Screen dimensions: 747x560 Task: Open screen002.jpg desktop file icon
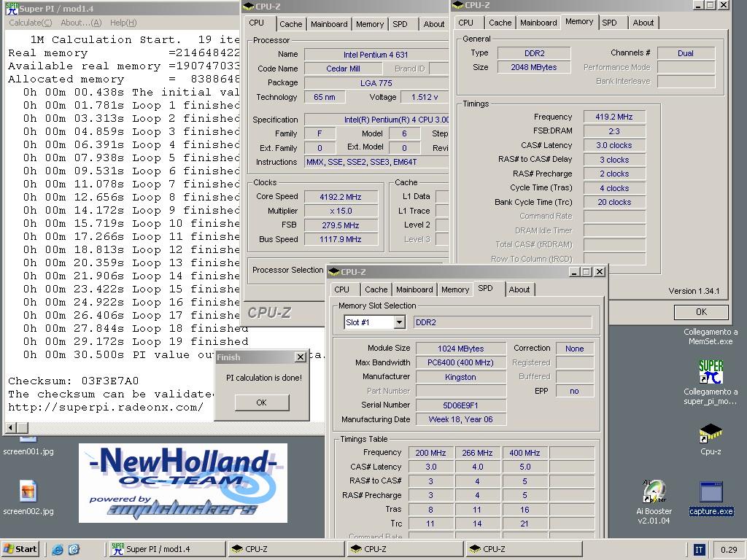click(x=28, y=491)
